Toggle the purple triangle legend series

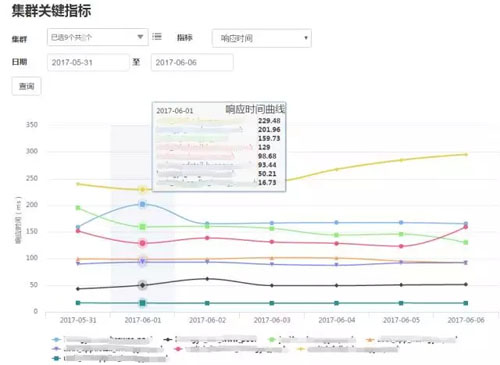[x=107, y=349]
